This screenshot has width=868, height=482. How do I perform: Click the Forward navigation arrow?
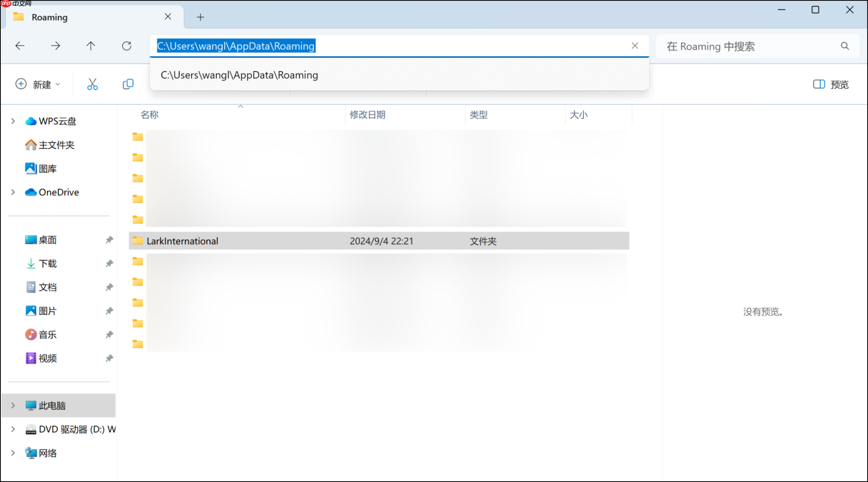55,46
